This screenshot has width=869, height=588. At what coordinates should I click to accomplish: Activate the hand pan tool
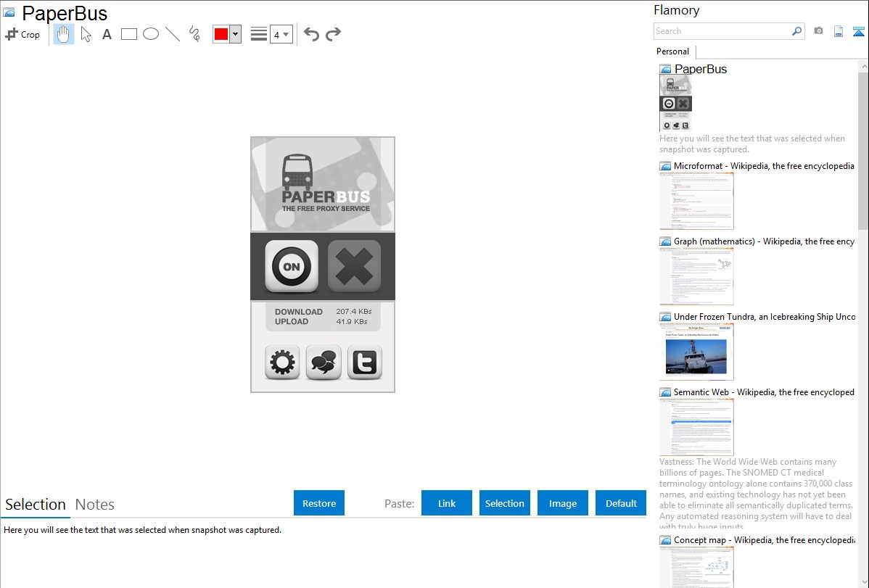64,34
